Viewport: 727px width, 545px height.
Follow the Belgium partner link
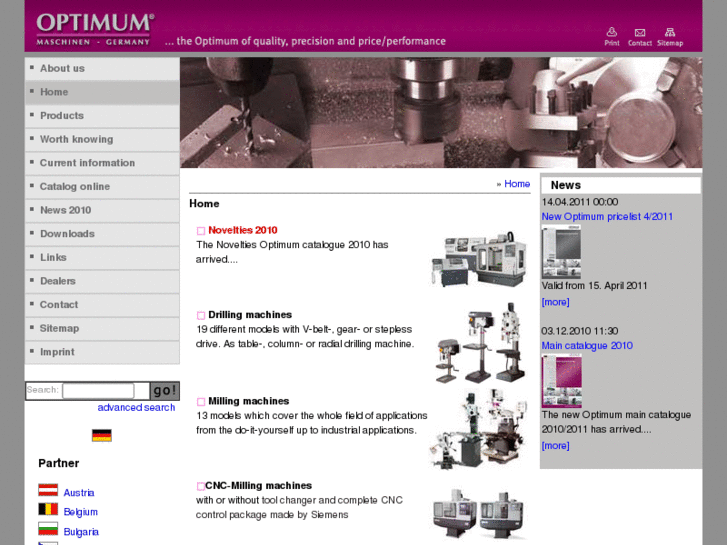[x=81, y=512]
